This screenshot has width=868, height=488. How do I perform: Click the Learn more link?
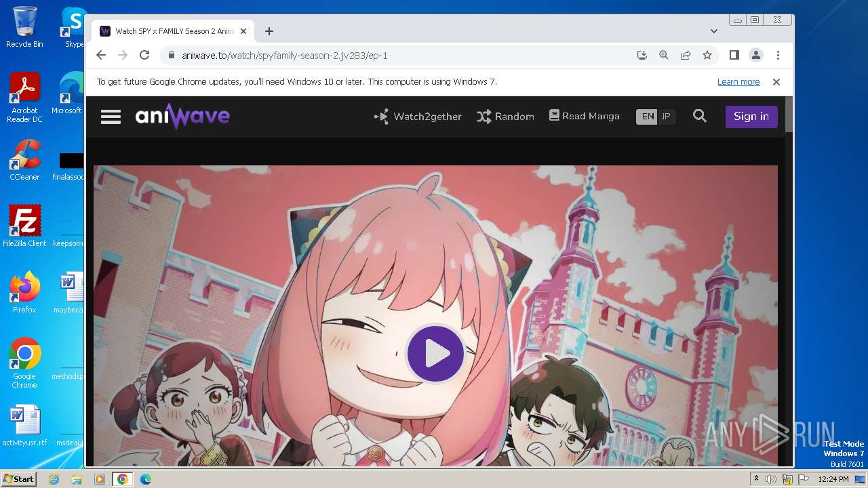(x=738, y=82)
